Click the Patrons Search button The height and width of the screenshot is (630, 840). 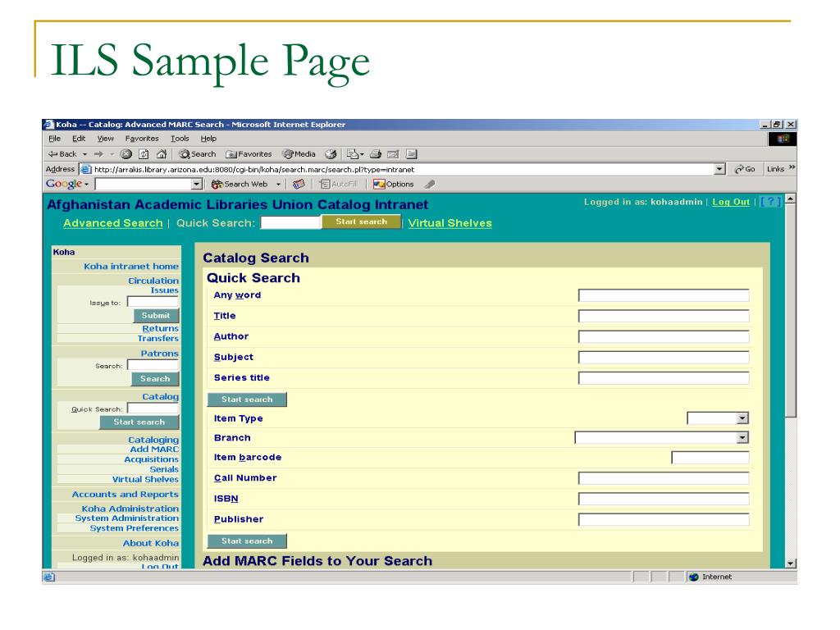coord(155,379)
